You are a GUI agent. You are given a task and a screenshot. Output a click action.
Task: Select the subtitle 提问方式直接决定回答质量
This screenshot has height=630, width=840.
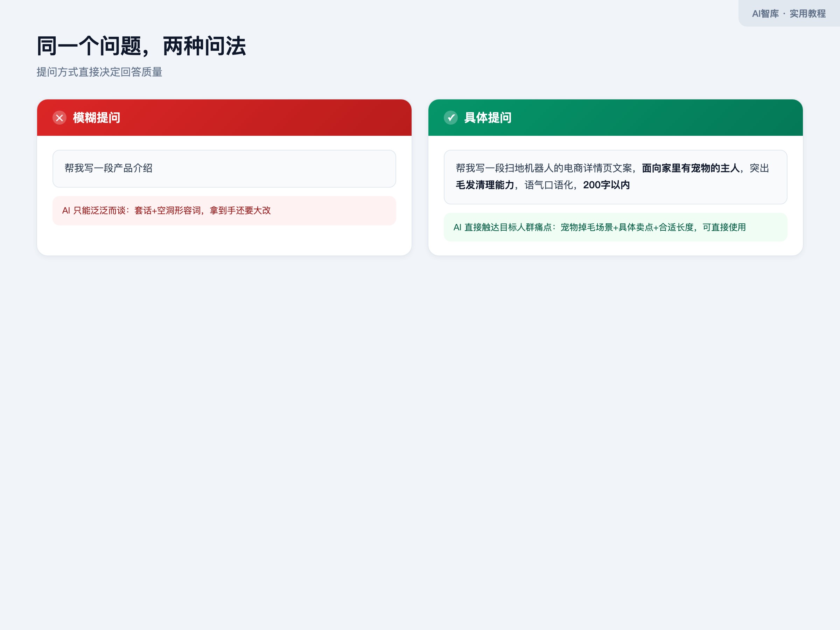pos(99,72)
